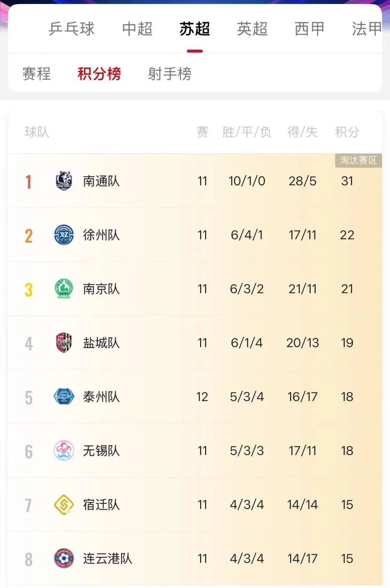Open the 英超 league tab
Viewport: 390px width, 588px height.
pyautogui.click(x=252, y=29)
